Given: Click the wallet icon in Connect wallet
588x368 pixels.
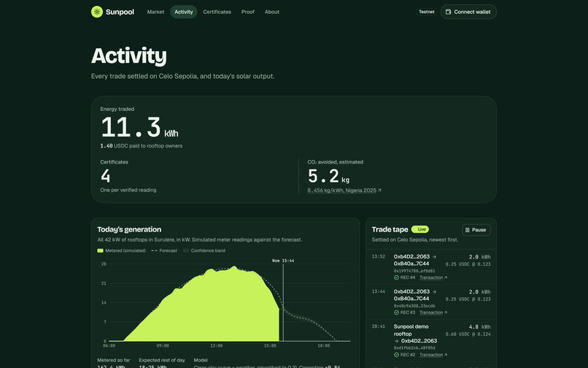Looking at the screenshot, I should [x=448, y=12].
